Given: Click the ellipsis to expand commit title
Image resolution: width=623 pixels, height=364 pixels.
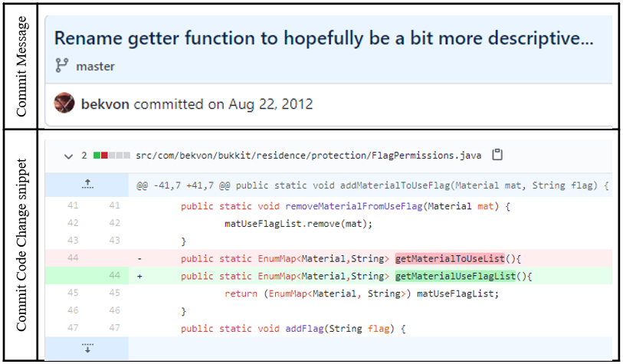Looking at the screenshot, I should point(586,38).
